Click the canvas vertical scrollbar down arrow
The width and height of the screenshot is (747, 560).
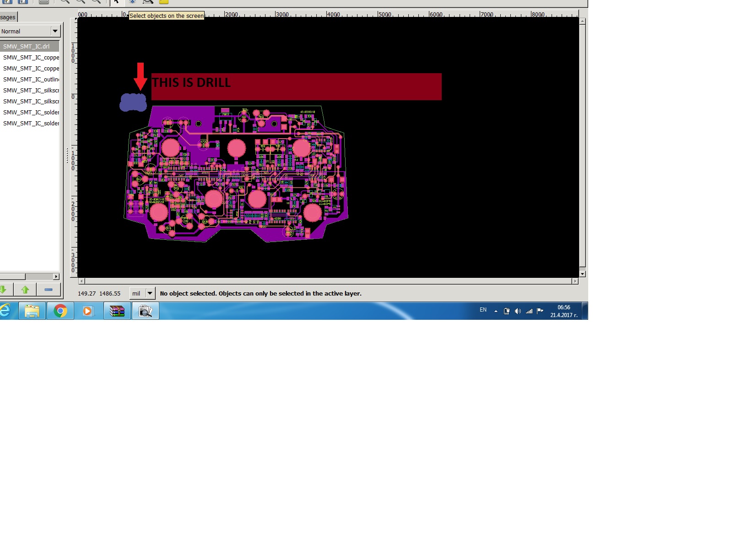pos(582,274)
